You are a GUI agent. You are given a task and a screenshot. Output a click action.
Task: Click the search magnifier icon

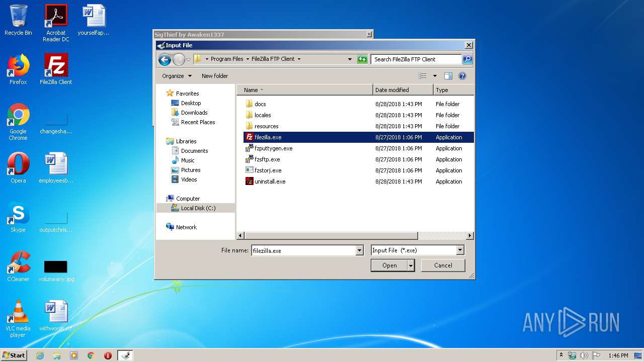(467, 59)
